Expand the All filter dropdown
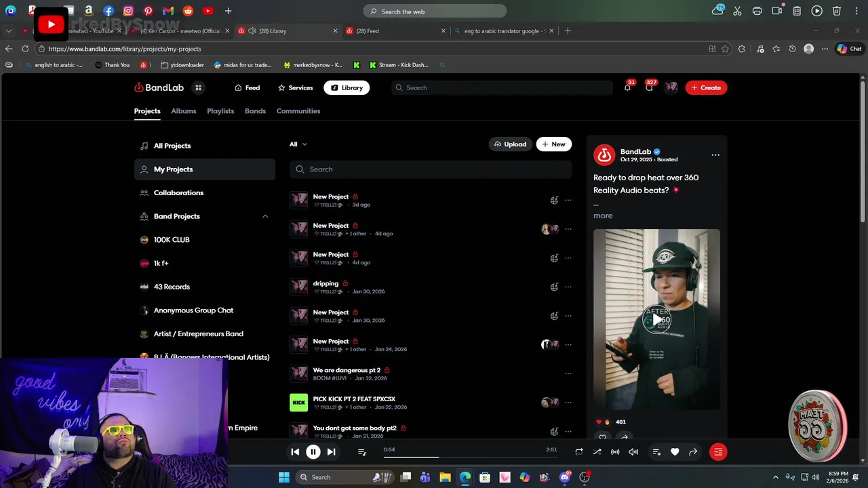The image size is (868, 488). click(x=298, y=144)
